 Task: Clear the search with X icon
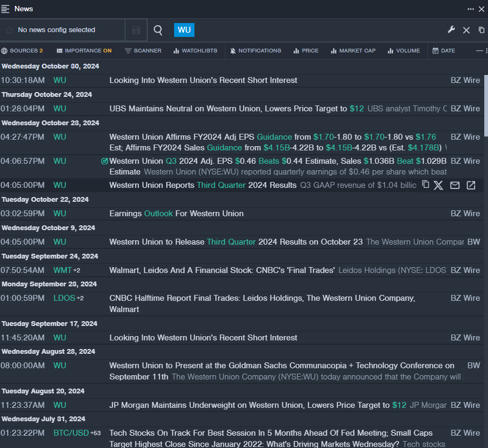click(466, 31)
